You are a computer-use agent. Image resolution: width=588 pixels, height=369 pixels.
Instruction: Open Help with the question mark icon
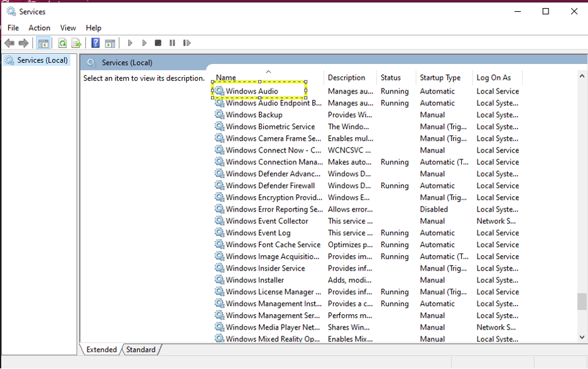[x=95, y=43]
